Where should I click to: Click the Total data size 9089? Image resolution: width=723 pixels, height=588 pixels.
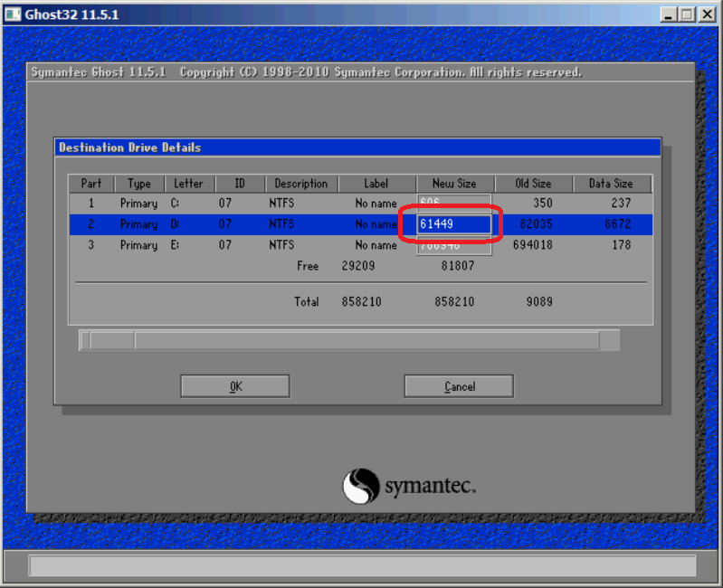tap(539, 302)
